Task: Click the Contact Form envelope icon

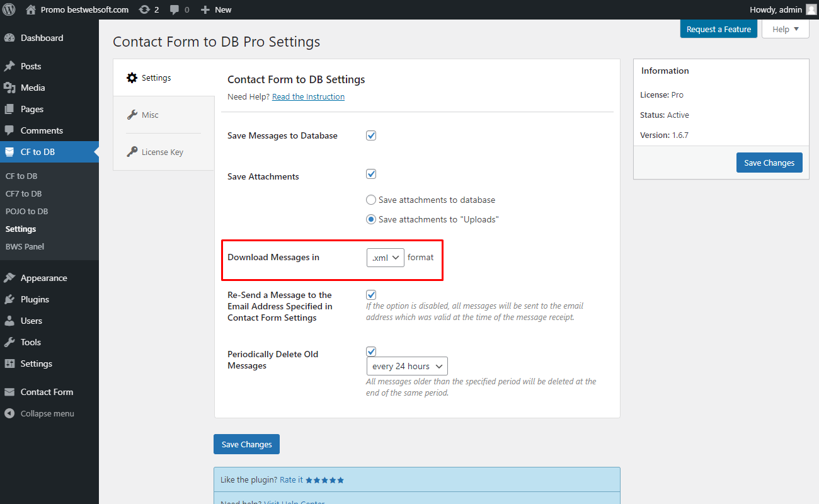Action: tap(9, 392)
